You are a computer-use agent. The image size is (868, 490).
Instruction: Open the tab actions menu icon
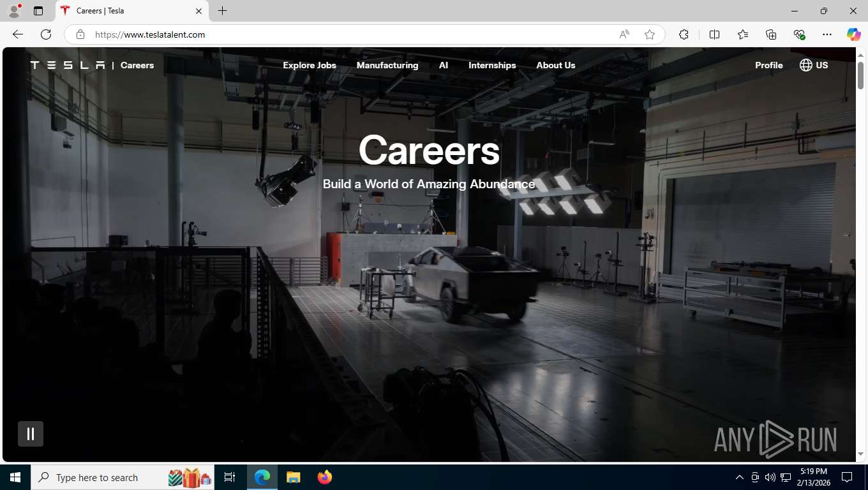[x=38, y=11]
